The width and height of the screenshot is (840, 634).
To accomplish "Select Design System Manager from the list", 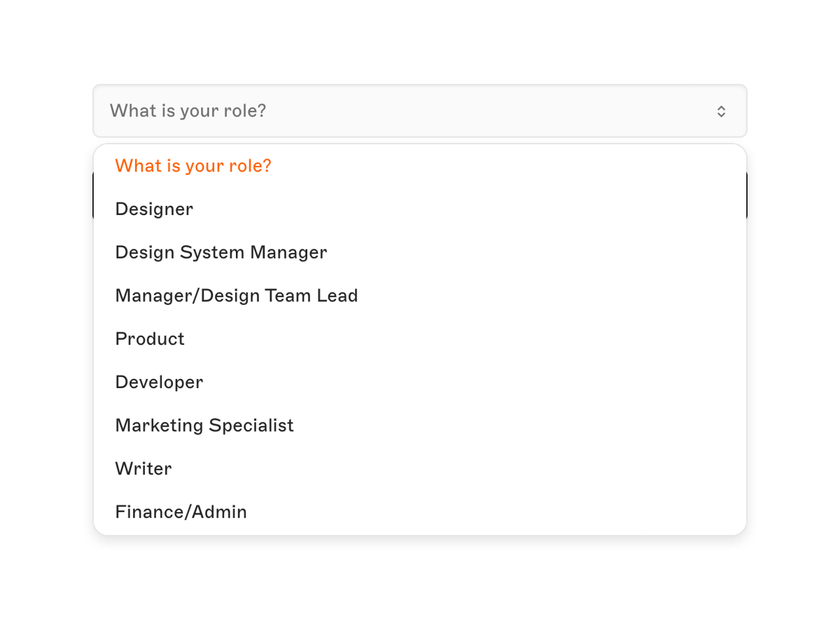I will (x=220, y=252).
